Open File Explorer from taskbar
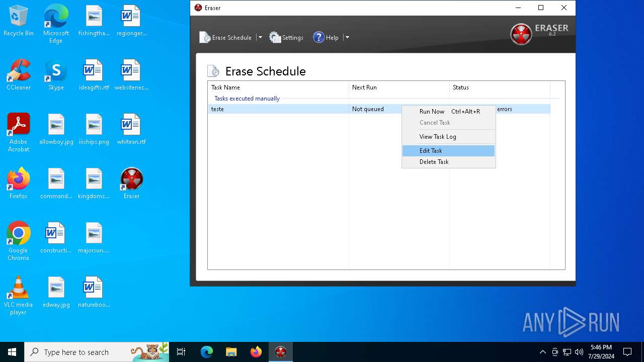 tap(231, 352)
